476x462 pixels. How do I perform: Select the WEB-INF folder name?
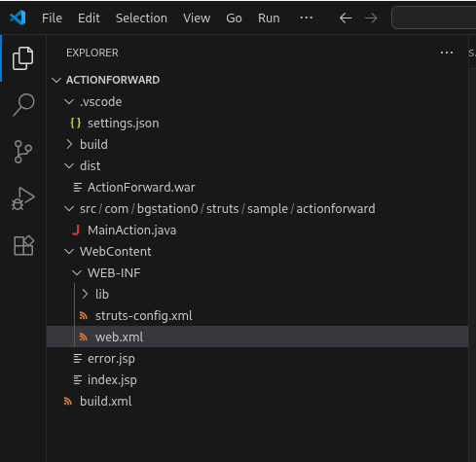114,273
